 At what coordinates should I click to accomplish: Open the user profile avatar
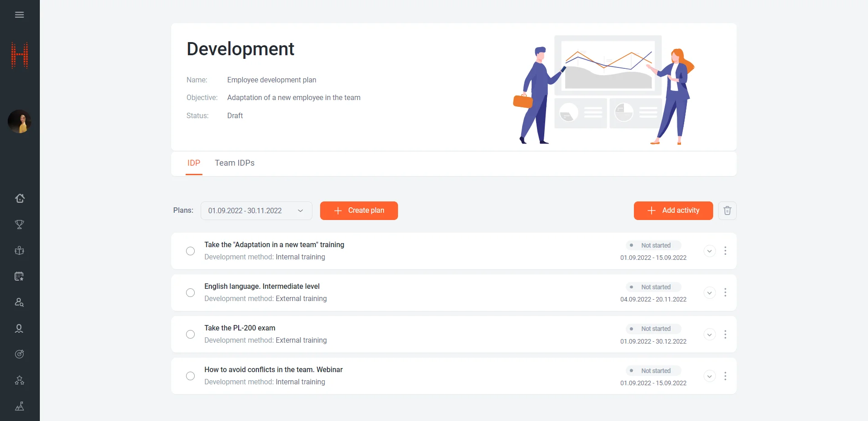[19, 121]
